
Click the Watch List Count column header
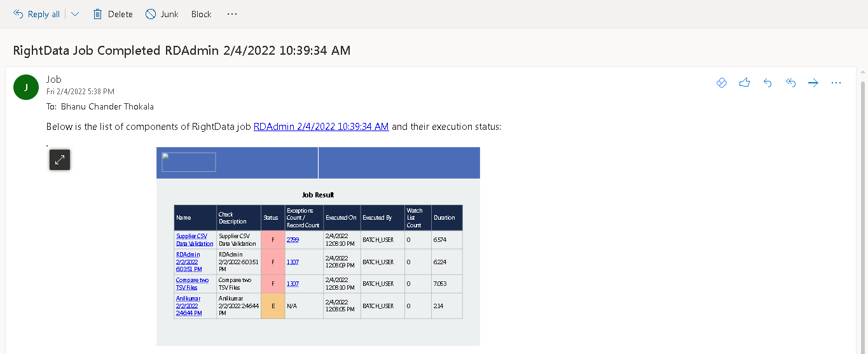(x=418, y=218)
